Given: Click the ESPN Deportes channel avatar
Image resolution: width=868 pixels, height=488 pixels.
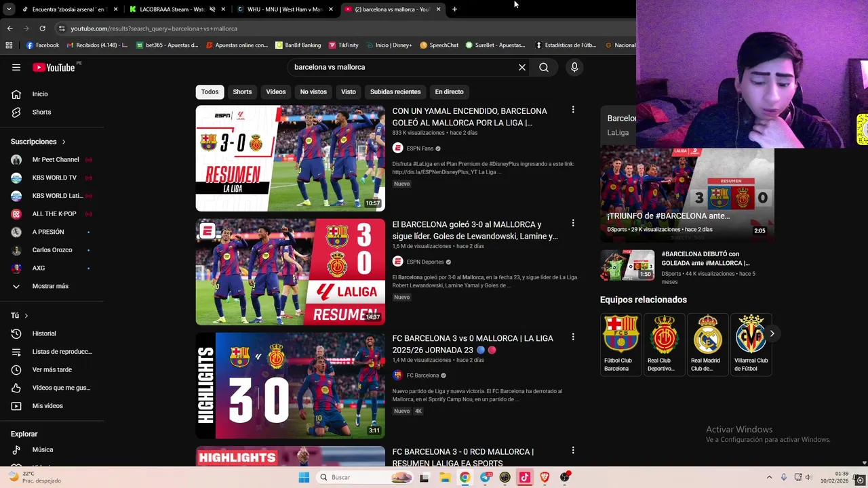Looking at the screenshot, I should [398, 262].
